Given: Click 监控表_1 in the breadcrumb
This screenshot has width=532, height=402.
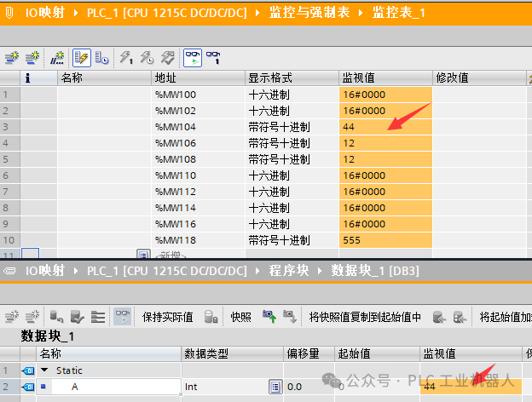Looking at the screenshot, I should click(399, 13).
